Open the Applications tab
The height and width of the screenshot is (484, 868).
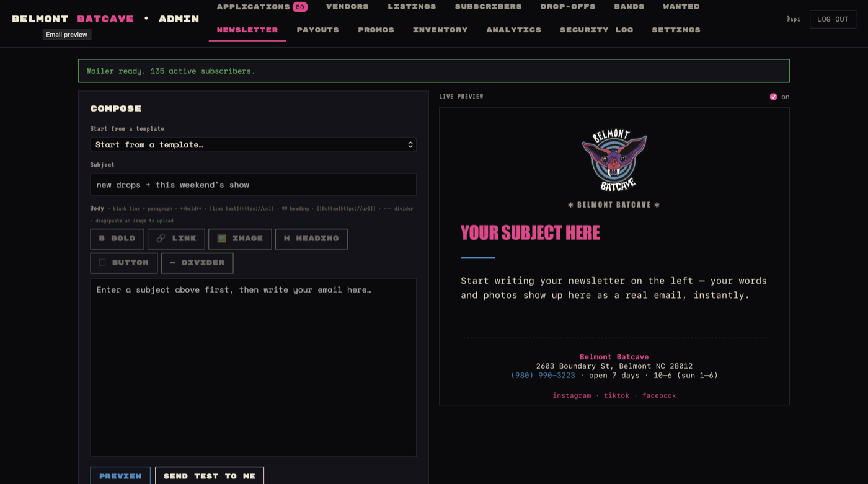[x=253, y=7]
